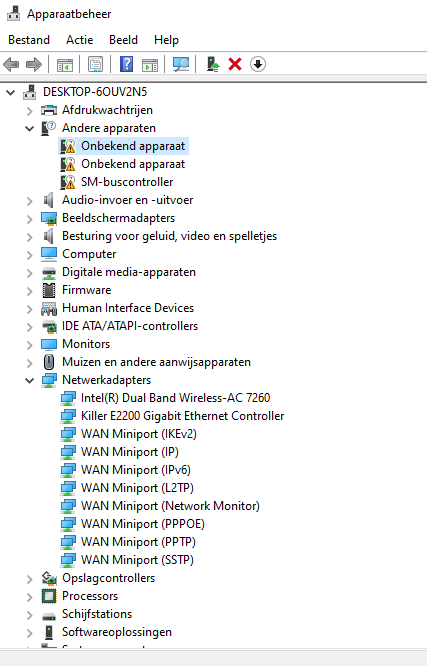Collapse the Andere apparaten category
427x666 pixels.
29,128
